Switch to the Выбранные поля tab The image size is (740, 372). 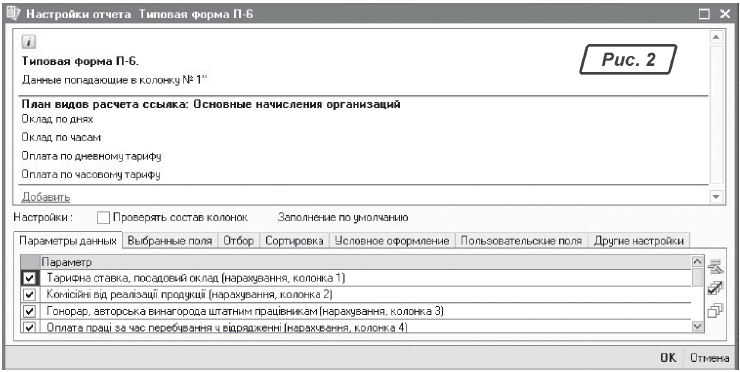[x=170, y=241]
